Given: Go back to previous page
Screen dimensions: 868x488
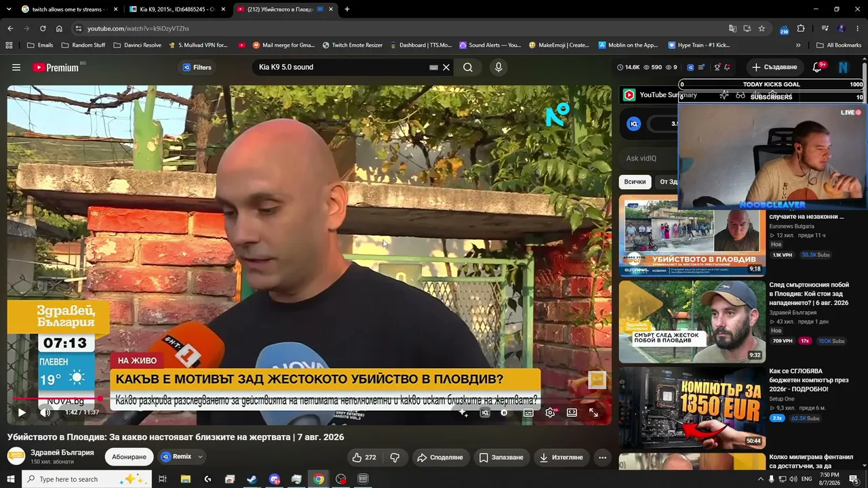Looking at the screenshot, I should (10, 28).
